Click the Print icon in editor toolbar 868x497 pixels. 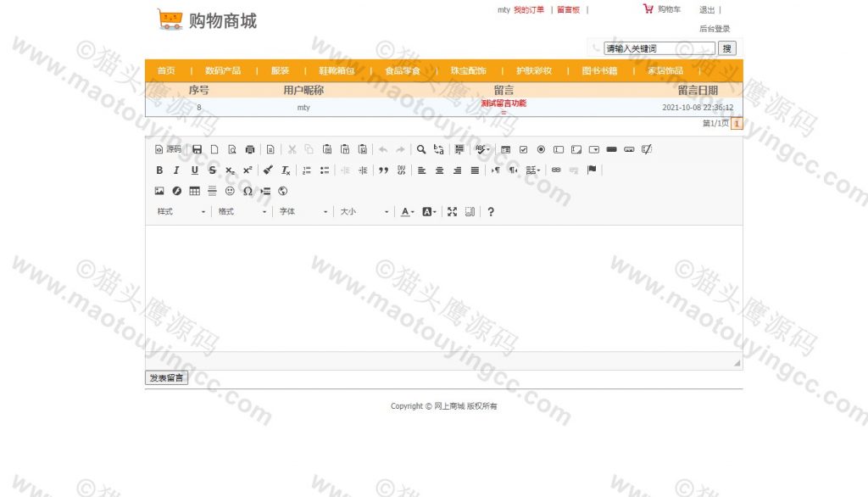[250, 149]
